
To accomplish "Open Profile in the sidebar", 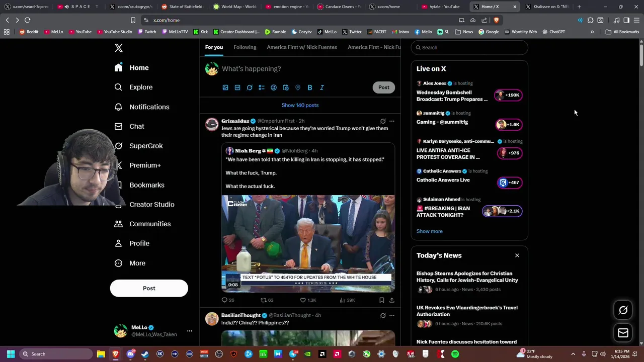I will coord(132,243).
